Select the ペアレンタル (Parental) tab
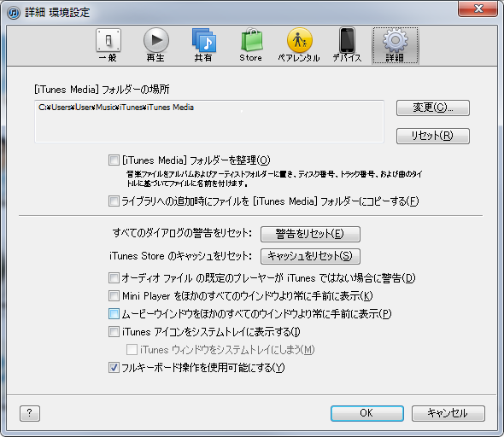Image resolution: width=504 pixels, height=437 pixels. point(299,45)
